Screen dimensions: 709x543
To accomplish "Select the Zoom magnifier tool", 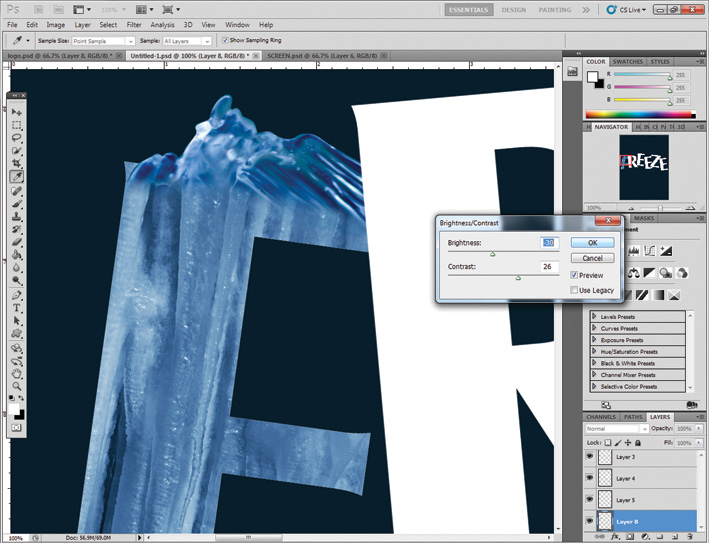I will coord(17,385).
